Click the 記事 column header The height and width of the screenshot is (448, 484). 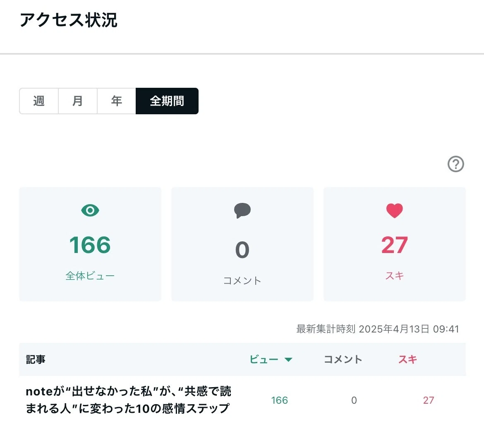[36, 359]
